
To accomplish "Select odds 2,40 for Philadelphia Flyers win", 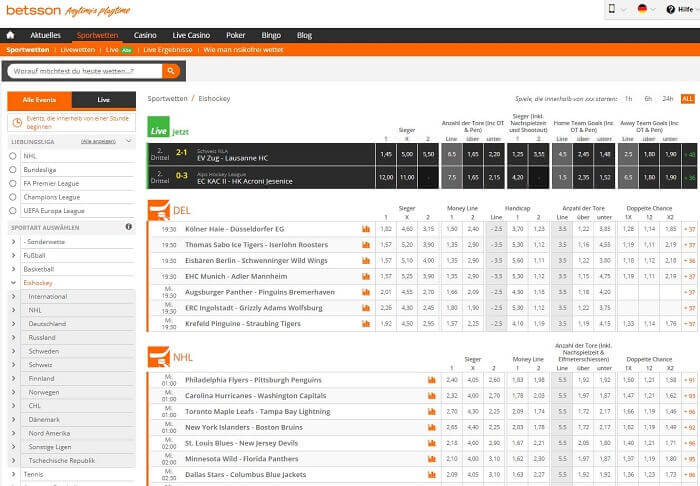I will click(451, 380).
